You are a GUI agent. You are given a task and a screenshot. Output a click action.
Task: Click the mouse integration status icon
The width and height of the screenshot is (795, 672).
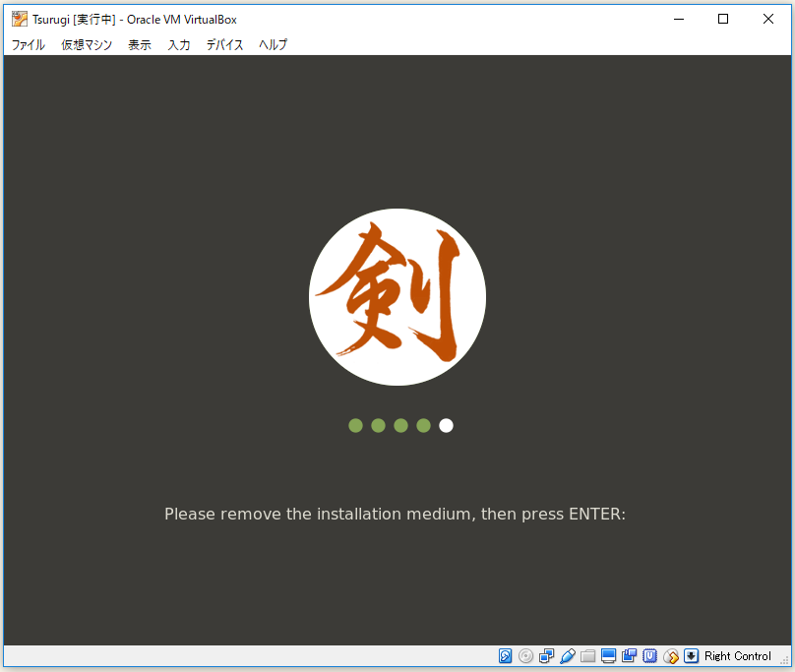(670, 656)
